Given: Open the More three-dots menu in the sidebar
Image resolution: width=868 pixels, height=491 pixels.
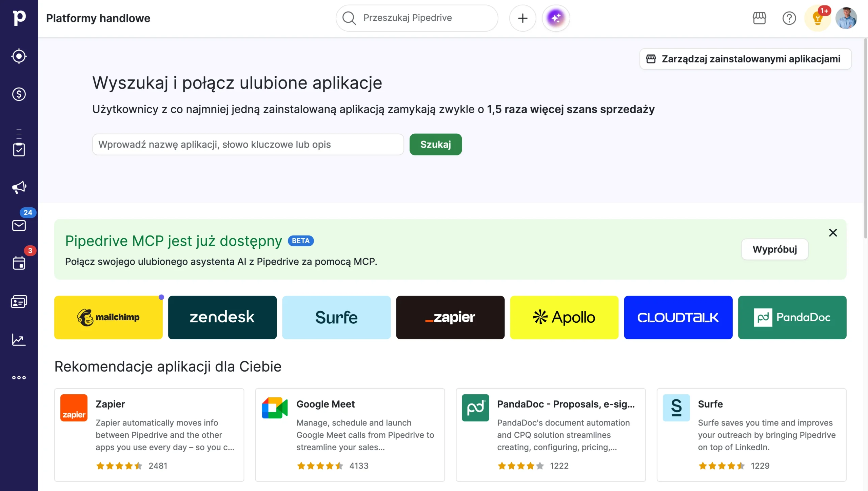Looking at the screenshot, I should click(x=19, y=378).
